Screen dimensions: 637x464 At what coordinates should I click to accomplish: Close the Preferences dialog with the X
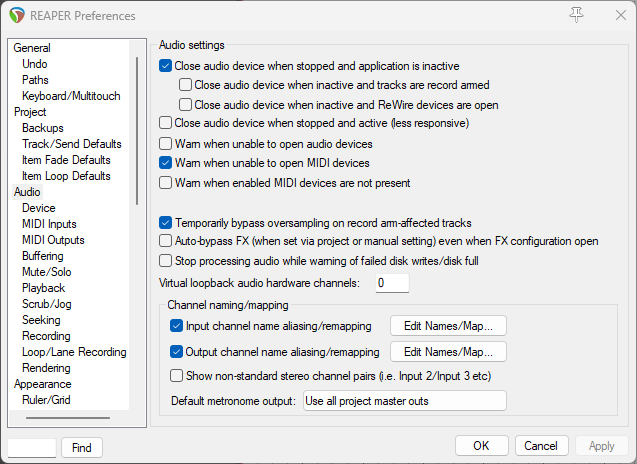coord(620,15)
